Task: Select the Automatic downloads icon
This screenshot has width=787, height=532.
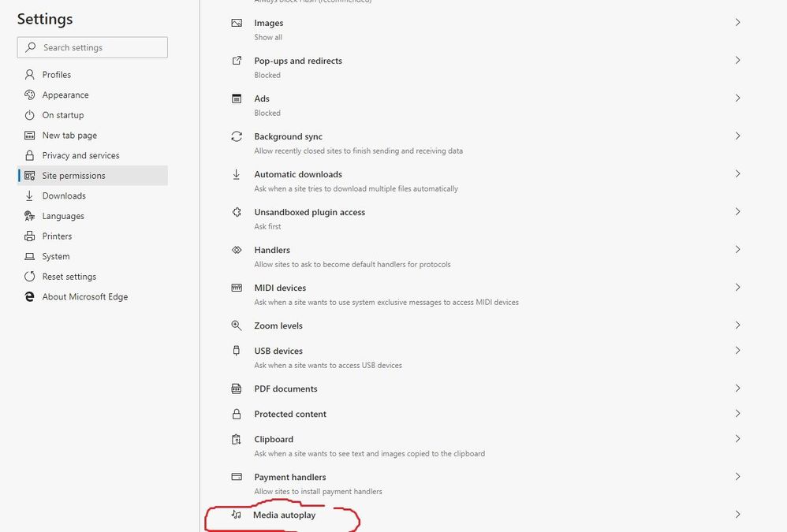Action: pos(237,174)
